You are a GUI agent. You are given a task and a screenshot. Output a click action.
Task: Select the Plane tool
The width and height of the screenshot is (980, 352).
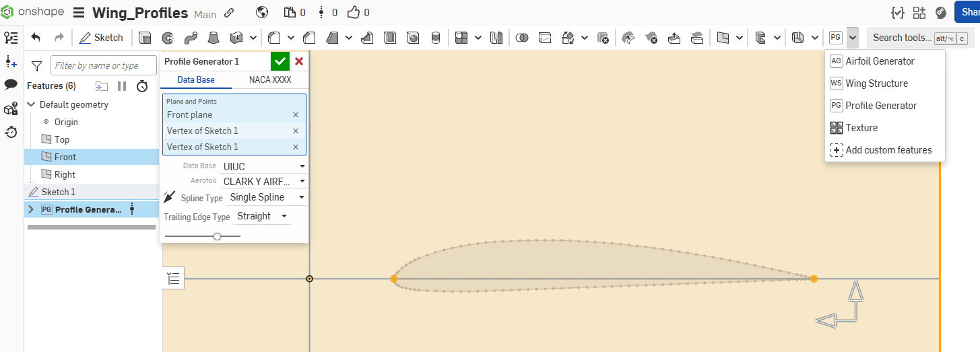click(723, 38)
